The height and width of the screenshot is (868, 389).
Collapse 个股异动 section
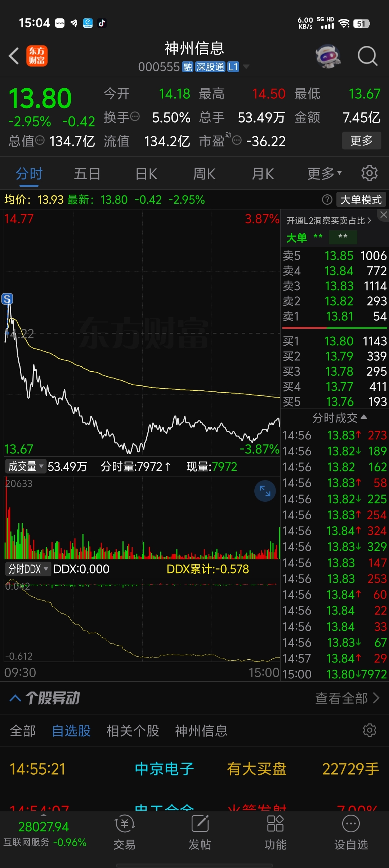15,698
